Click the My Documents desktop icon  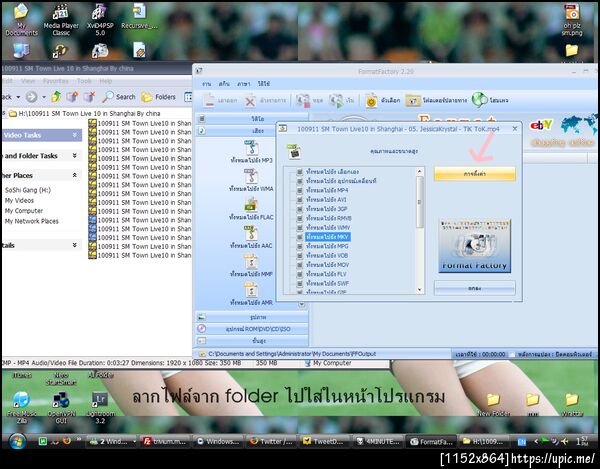click(x=21, y=13)
